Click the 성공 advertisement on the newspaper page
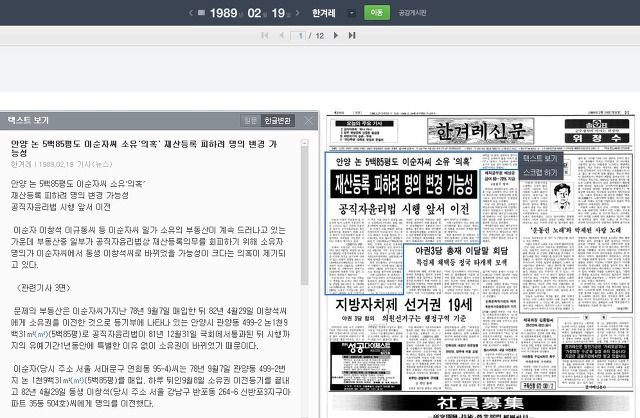The height and width of the screenshot is (418, 640). [366, 366]
